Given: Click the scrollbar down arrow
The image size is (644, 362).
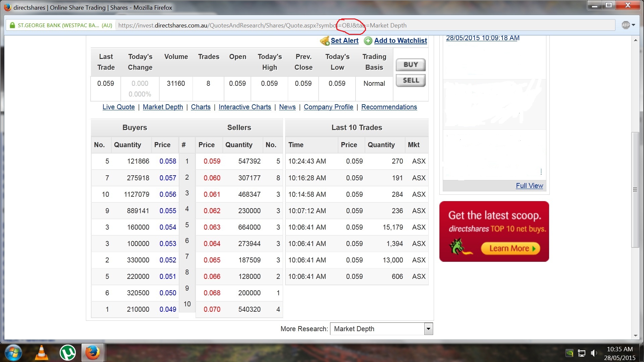Looking at the screenshot, I should (x=635, y=336).
